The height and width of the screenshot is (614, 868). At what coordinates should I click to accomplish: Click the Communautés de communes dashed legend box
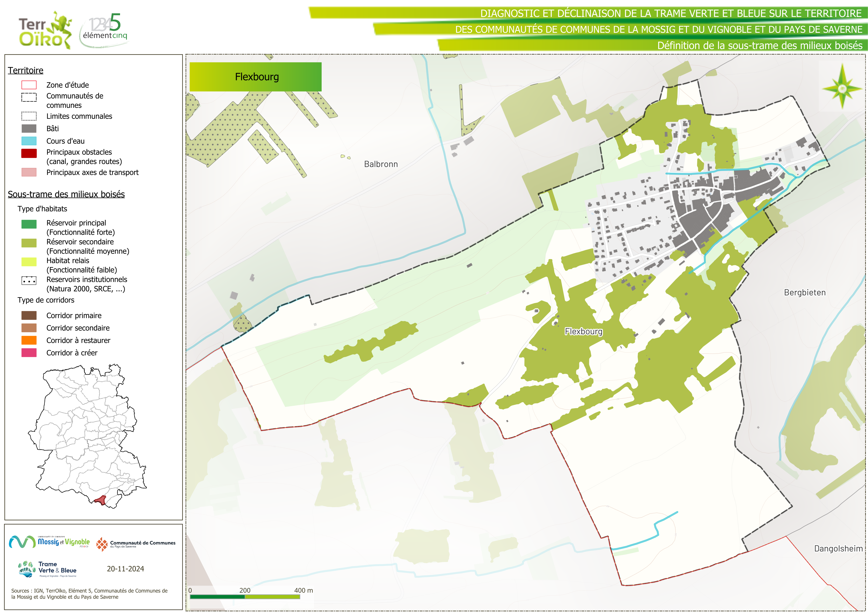point(29,97)
